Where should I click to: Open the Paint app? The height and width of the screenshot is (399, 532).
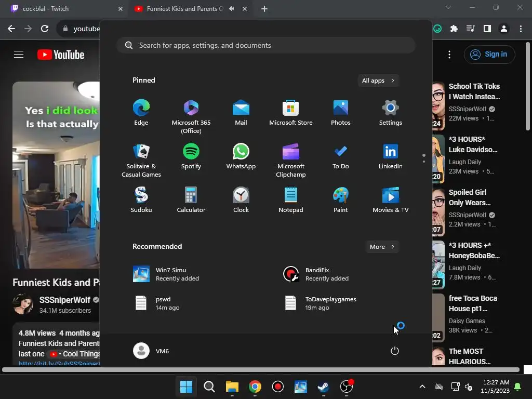tap(341, 200)
